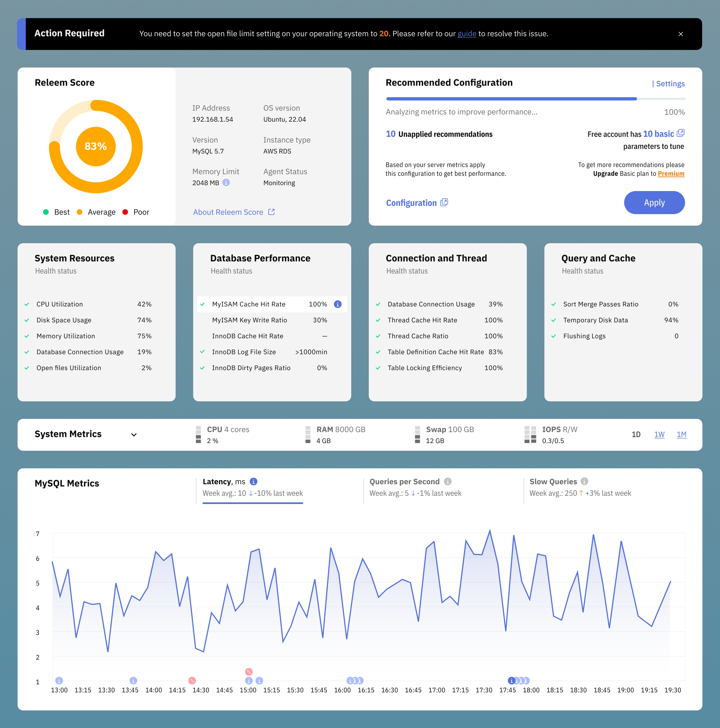Screen dimensions: 720x728
Task: Open Configuration in a new window
Action: (444, 202)
